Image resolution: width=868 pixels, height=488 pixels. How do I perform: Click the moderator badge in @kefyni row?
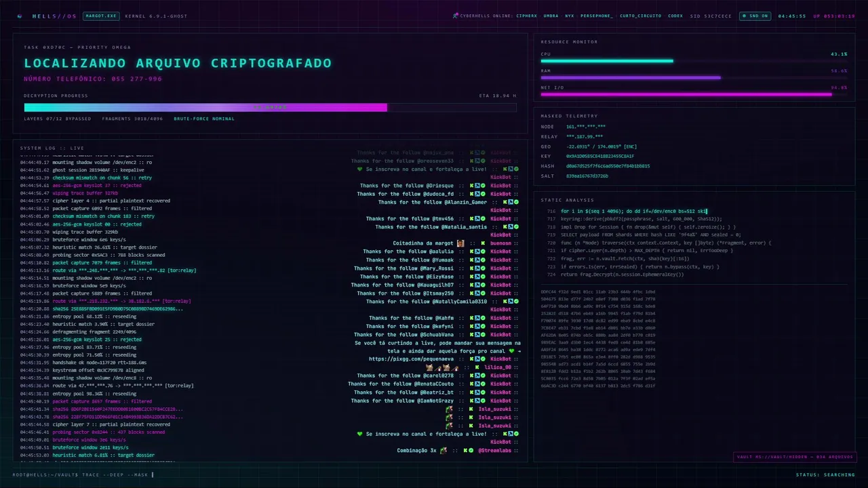[x=477, y=326]
